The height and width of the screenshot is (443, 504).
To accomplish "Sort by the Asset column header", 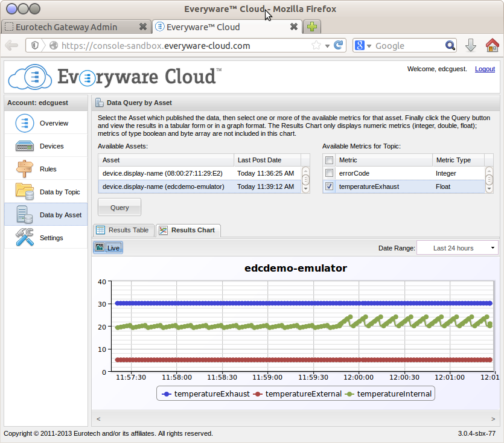I will click(x=166, y=160).
